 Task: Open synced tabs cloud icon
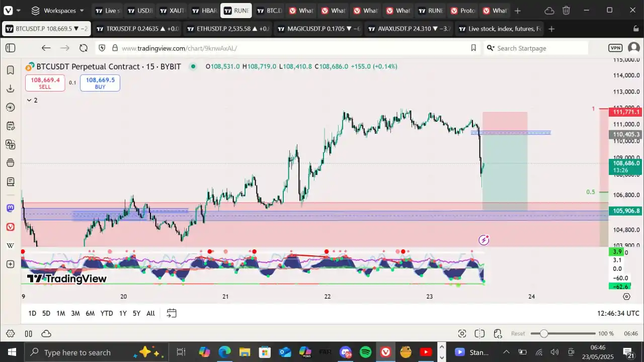[x=549, y=10]
